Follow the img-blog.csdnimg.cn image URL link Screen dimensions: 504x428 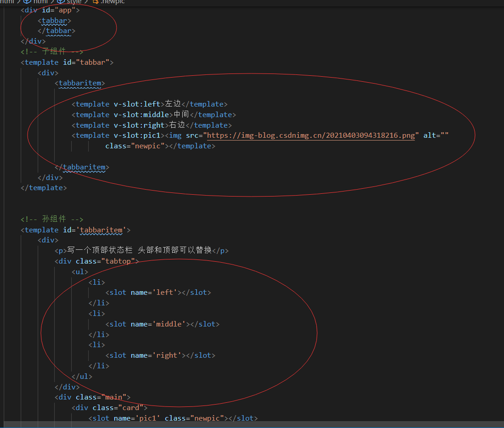pyautogui.click(x=311, y=135)
